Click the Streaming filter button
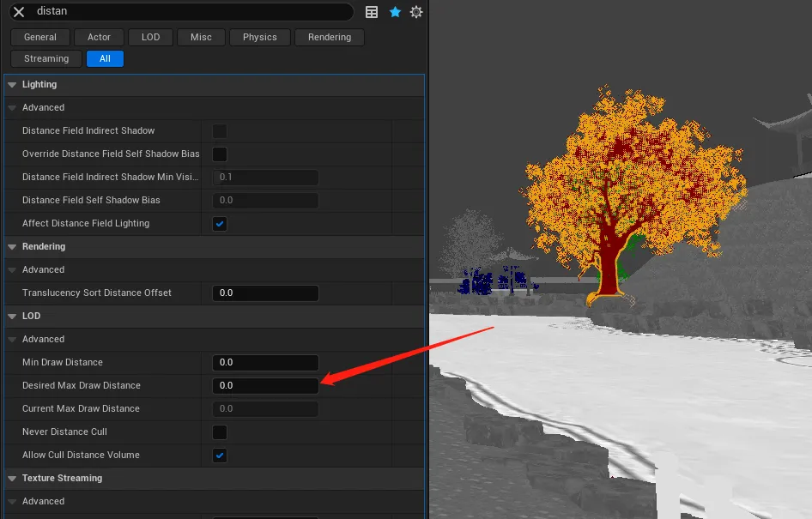The image size is (812, 519). (46, 59)
